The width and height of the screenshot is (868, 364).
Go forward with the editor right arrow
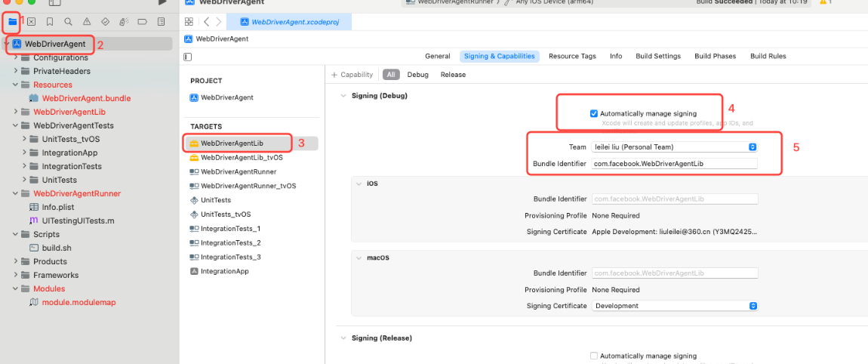point(219,22)
